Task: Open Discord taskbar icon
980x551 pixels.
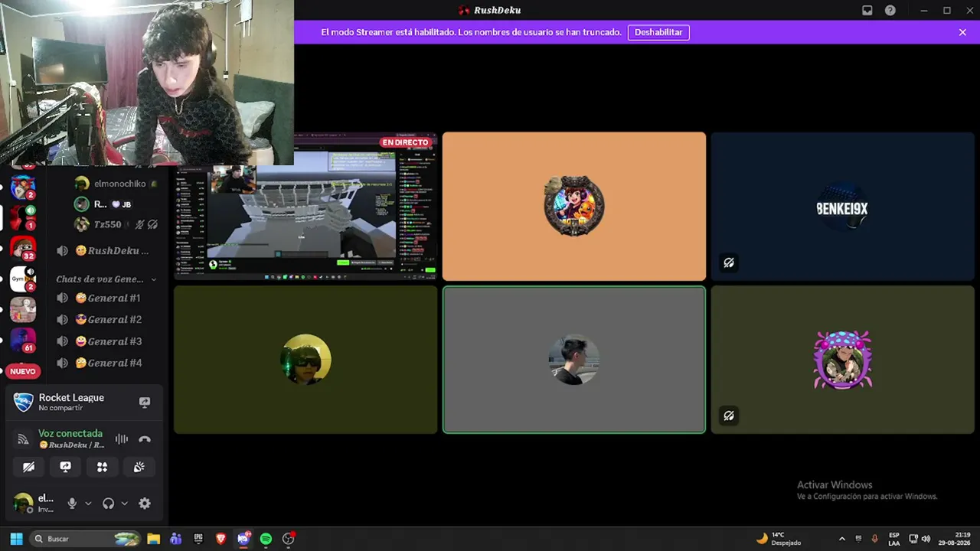Action: coord(243,539)
